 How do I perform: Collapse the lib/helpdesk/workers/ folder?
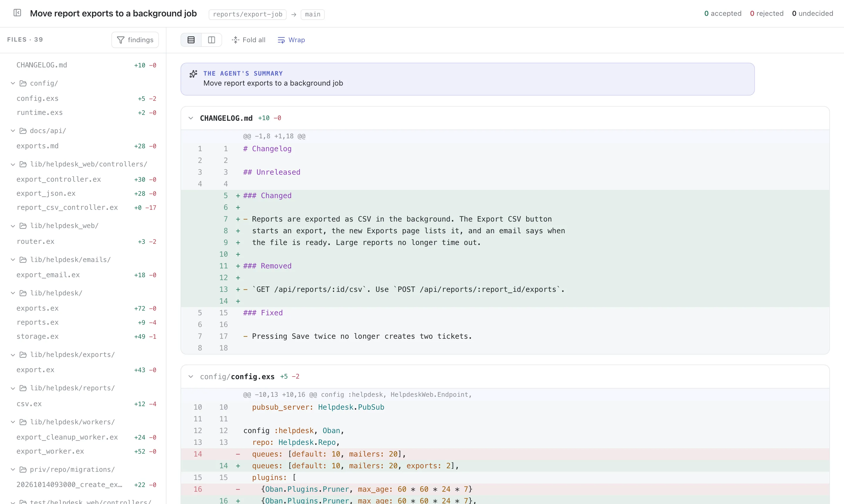pyautogui.click(x=13, y=422)
